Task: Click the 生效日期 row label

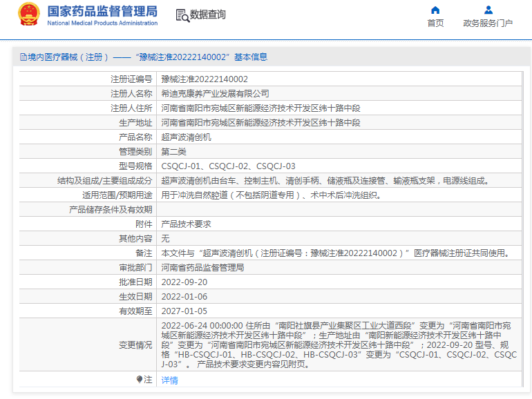Action: click(135, 297)
